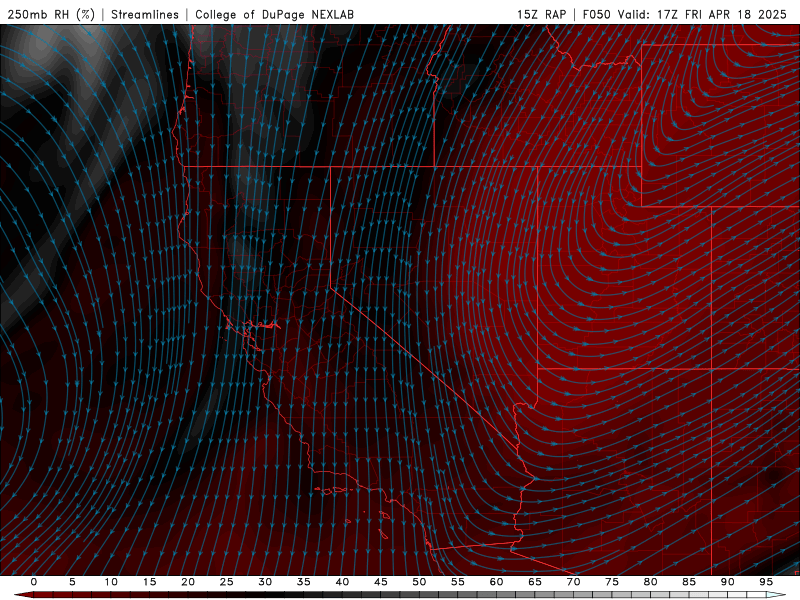Image resolution: width=800 pixels, height=600 pixels.
Task: Click the "55" color scale label
Action: 458,582
